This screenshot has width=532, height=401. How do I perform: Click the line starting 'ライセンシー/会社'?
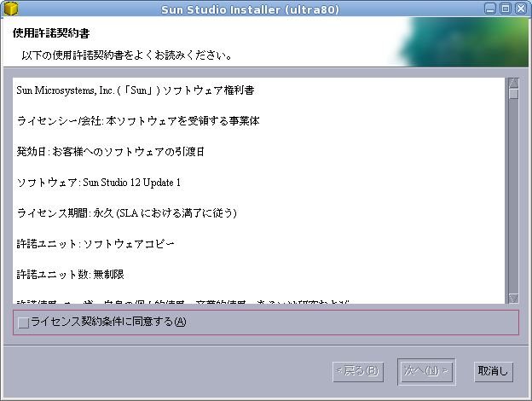[138, 121]
